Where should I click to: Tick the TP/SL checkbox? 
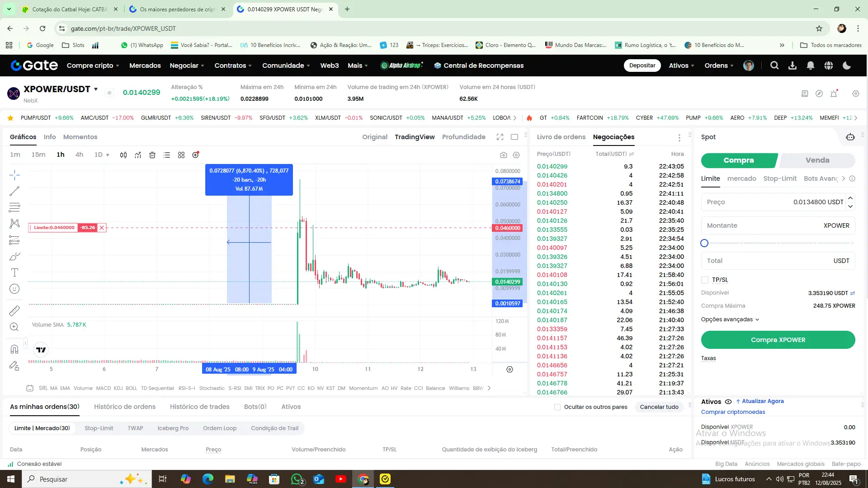[x=705, y=280]
